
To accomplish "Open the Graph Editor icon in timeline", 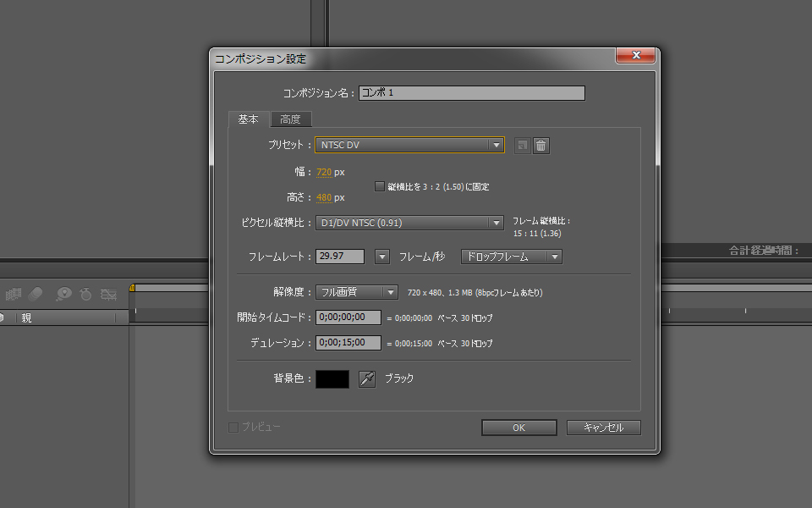I will click(109, 295).
